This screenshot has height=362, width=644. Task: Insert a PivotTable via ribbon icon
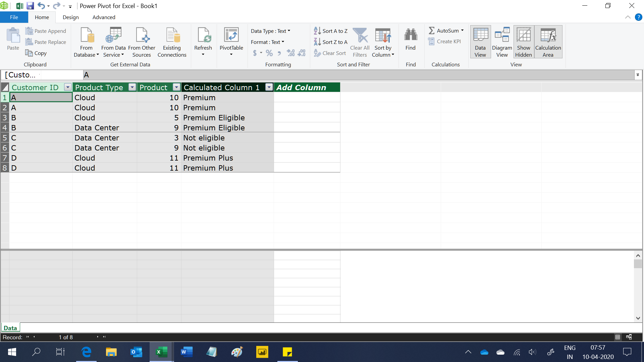point(231,35)
